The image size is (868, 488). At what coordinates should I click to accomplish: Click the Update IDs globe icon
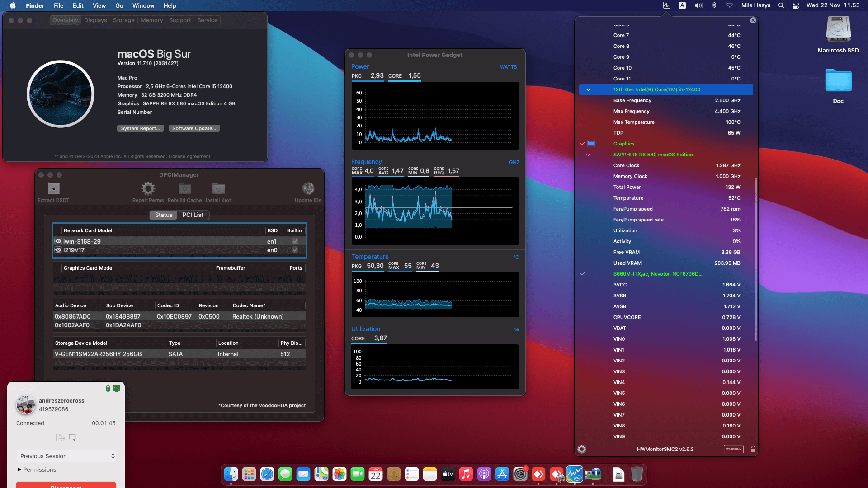[308, 188]
